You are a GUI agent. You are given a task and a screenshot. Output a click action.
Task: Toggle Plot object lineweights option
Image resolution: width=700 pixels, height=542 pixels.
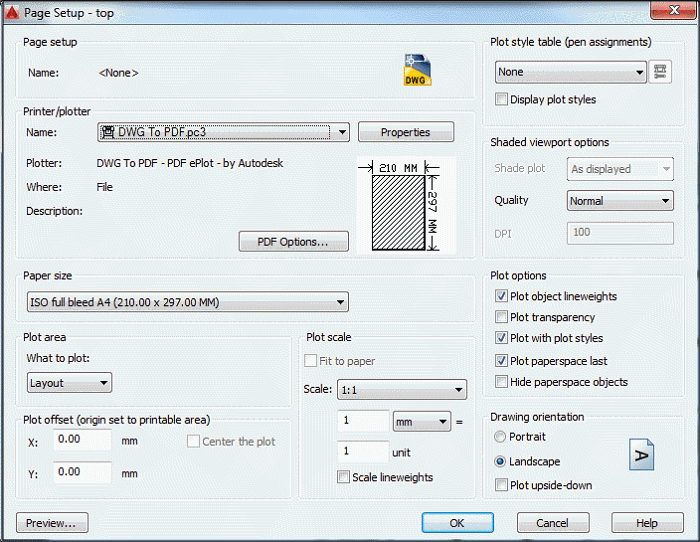pos(502,296)
